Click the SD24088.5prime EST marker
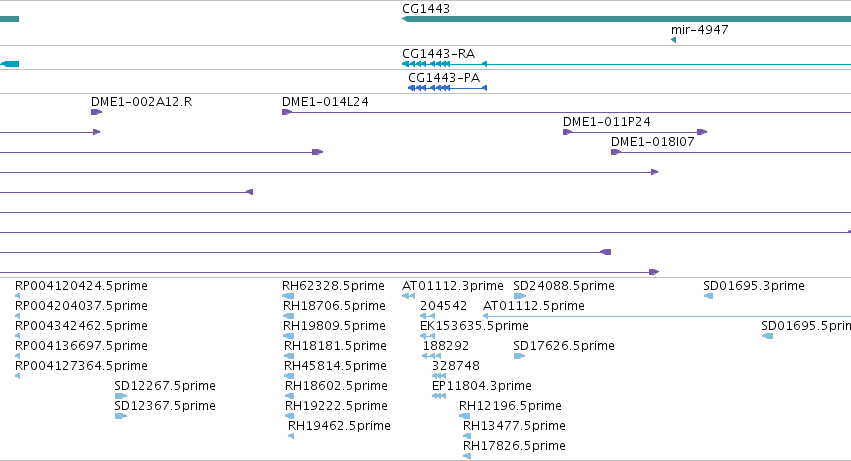 [x=520, y=296]
